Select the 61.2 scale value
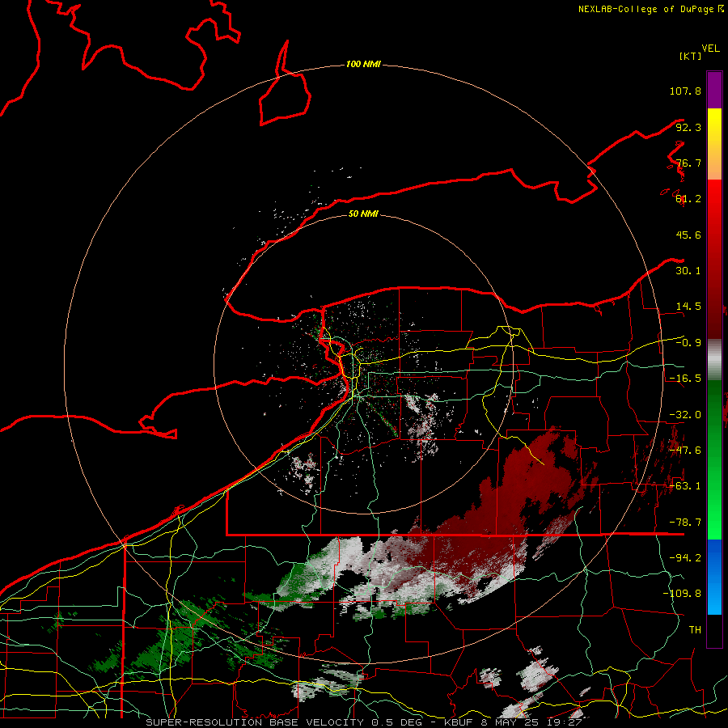 (688, 199)
